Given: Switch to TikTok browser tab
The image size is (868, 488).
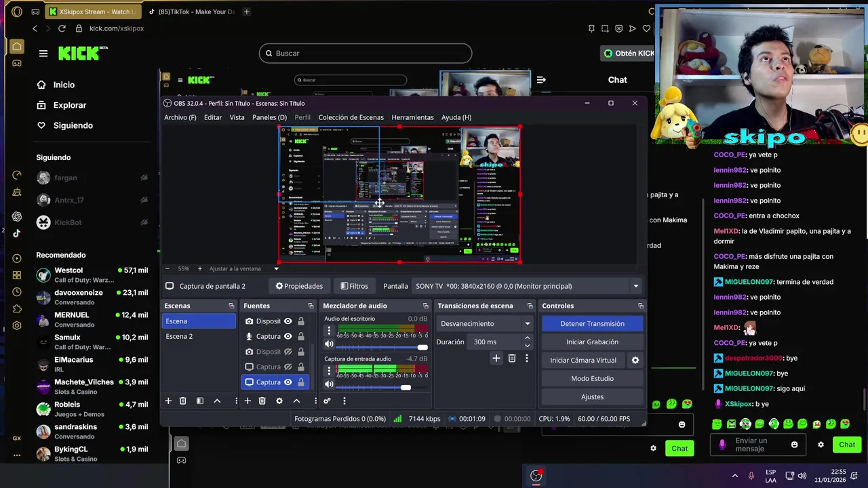Looking at the screenshot, I should 191,12.
